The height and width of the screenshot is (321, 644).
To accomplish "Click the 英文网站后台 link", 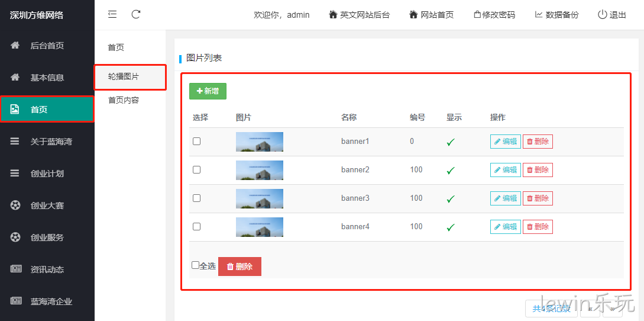I will pos(365,15).
